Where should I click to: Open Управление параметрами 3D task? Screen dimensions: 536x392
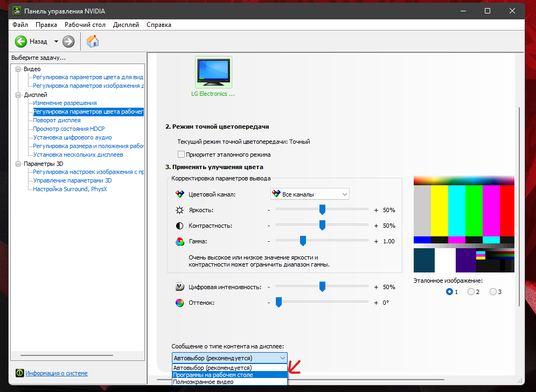[72, 180]
